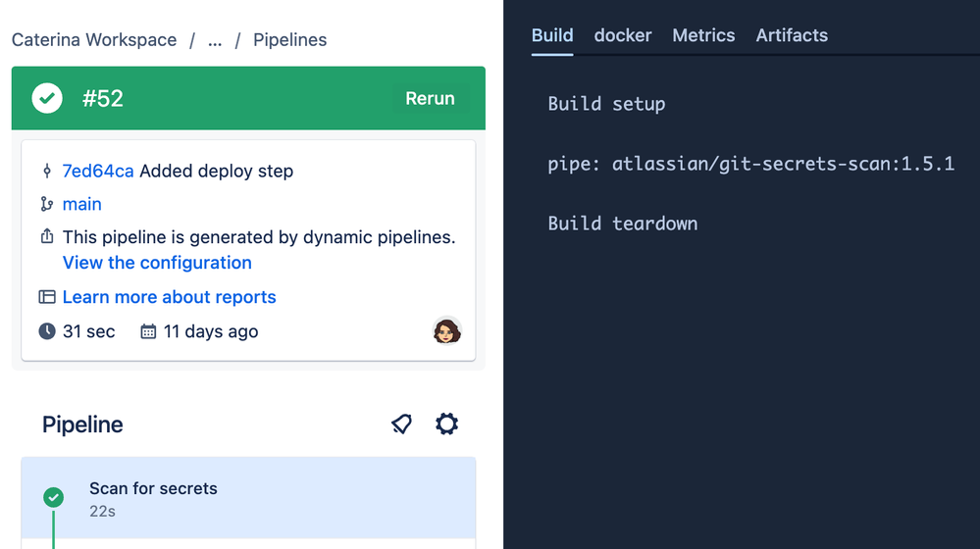Open pipeline notifications bell icon
The width and height of the screenshot is (980, 549).
401,424
